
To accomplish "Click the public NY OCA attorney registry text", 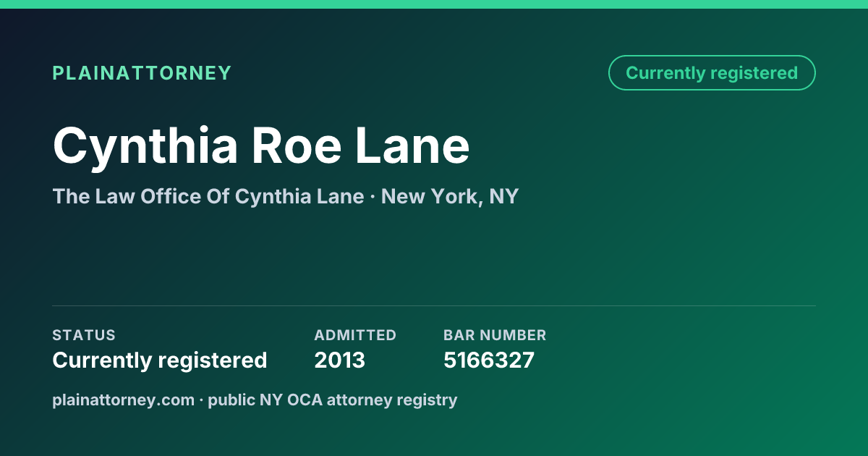I will click(333, 400).
